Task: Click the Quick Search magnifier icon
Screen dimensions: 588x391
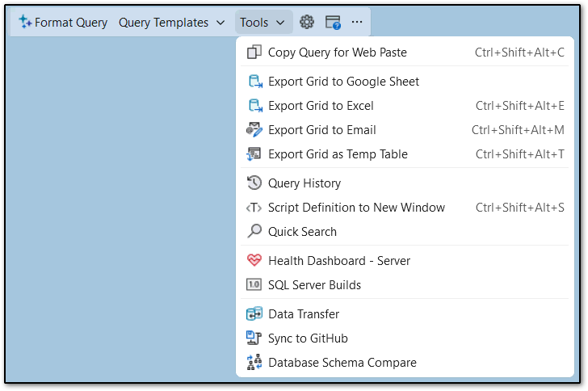Action: (x=254, y=232)
